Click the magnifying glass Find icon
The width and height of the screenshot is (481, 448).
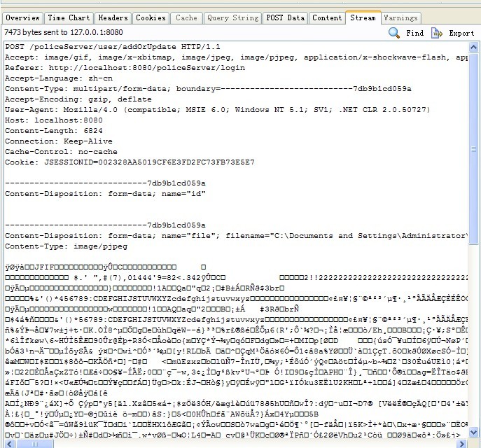[394, 33]
